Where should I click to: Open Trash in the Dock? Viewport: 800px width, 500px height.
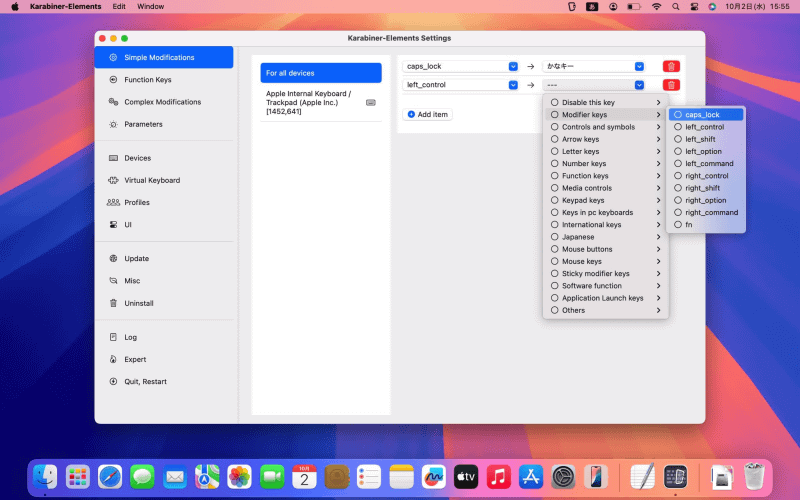tap(754, 477)
